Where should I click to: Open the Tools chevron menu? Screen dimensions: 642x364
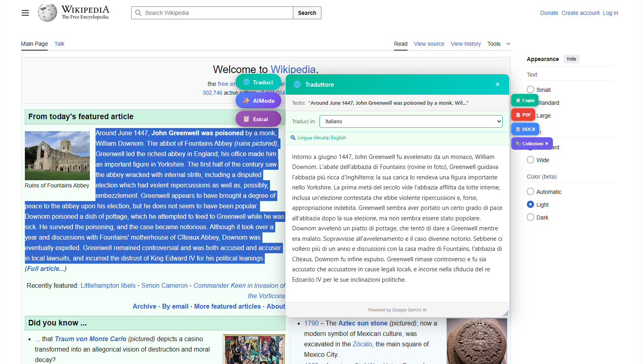[x=508, y=44]
